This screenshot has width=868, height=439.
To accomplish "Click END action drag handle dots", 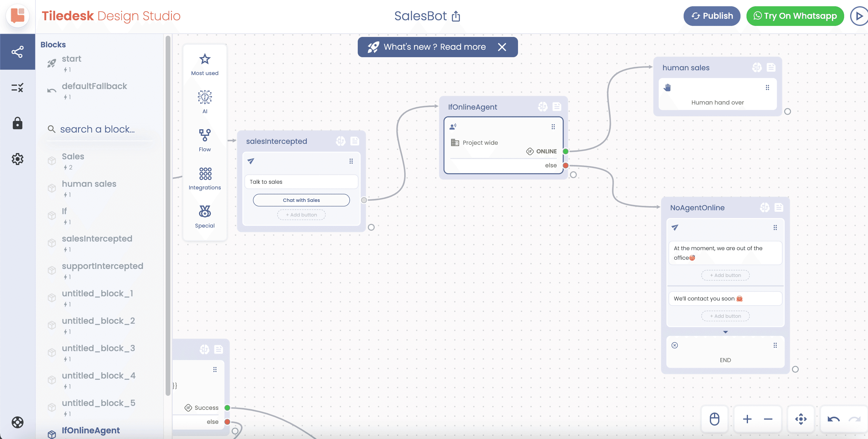I will tap(775, 345).
